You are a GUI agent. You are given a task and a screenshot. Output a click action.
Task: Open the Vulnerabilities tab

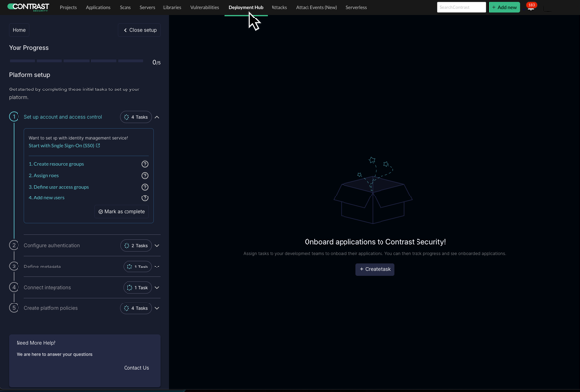[204, 7]
